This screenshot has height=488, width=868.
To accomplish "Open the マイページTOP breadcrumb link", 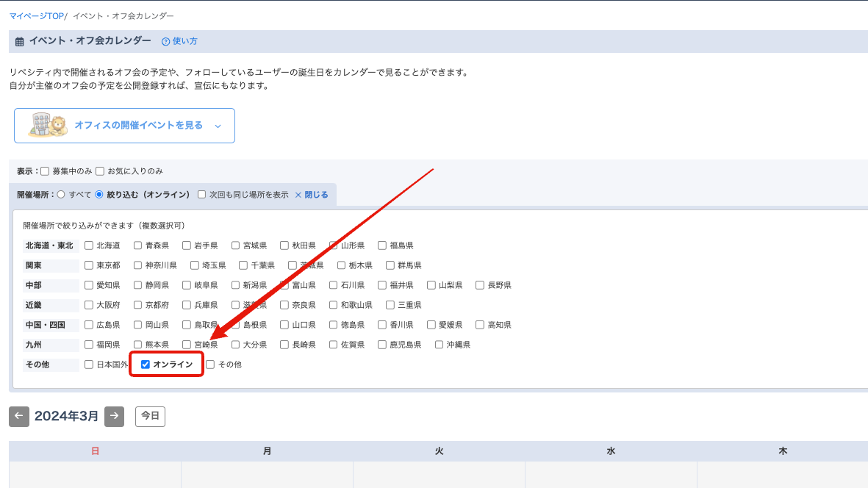I will pyautogui.click(x=36, y=15).
